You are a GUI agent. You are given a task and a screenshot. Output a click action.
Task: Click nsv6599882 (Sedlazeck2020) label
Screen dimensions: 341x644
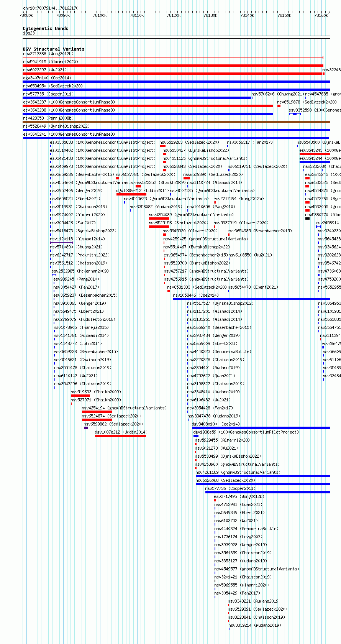tap(114, 424)
